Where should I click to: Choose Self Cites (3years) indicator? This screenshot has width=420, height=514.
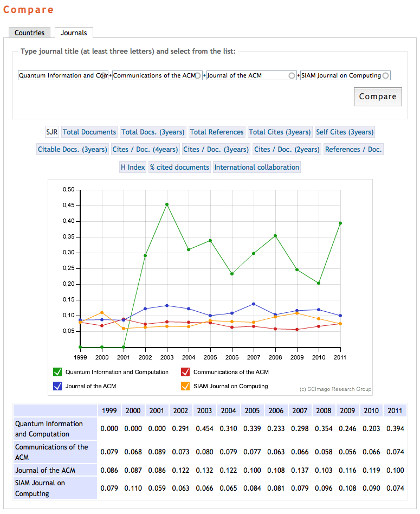tap(345, 132)
